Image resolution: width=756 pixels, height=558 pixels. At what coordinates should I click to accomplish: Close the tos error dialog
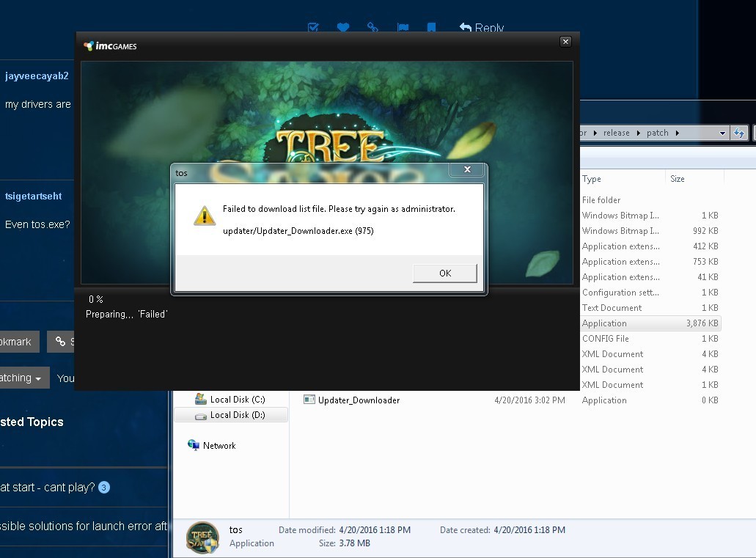467,170
